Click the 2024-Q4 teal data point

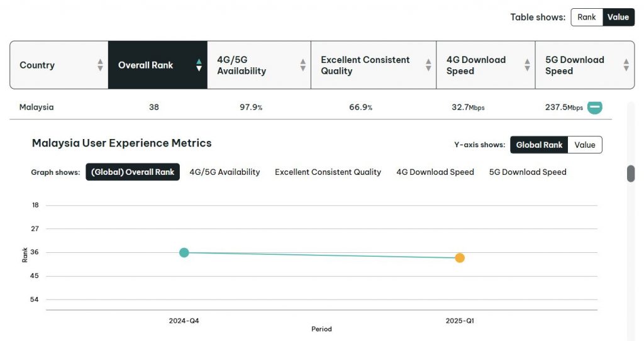pos(184,252)
